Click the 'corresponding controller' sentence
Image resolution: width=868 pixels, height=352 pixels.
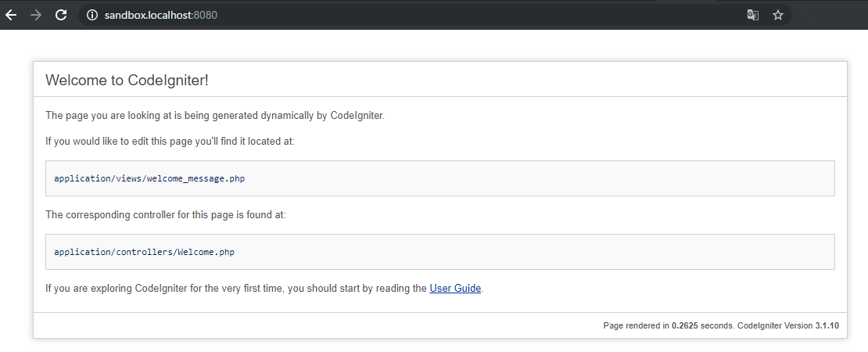[166, 214]
